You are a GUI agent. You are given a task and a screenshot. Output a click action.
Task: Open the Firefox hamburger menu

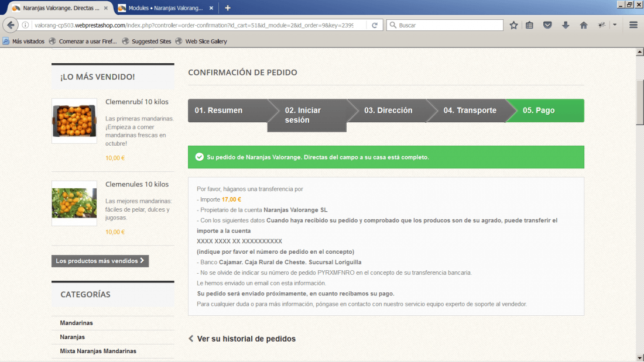tap(633, 25)
